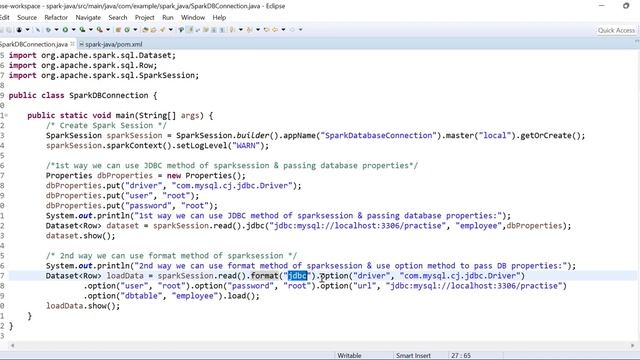Click dataset.show() statement
640x360 pixels.
[81, 236]
